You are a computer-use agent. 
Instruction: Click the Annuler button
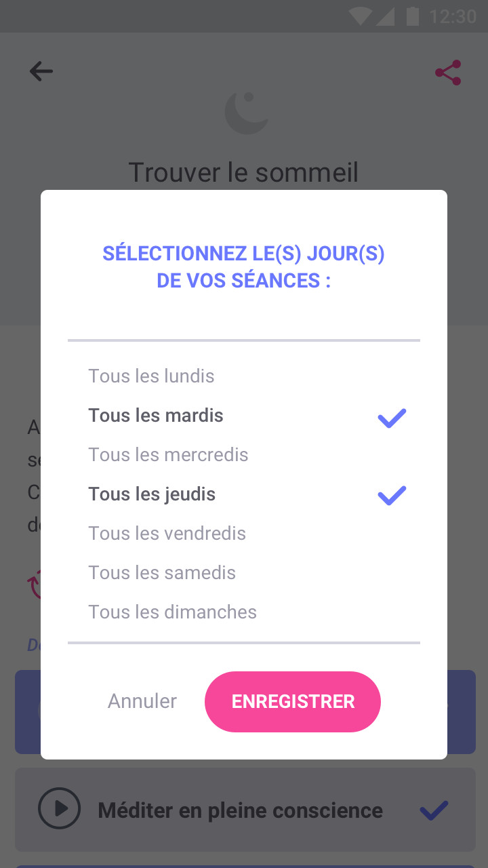point(142,701)
